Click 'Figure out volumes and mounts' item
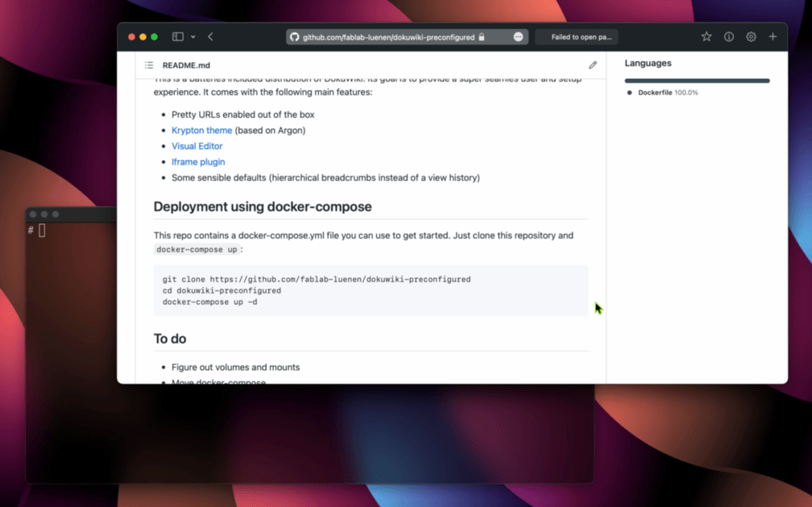This screenshot has height=507, width=812. 235,367
